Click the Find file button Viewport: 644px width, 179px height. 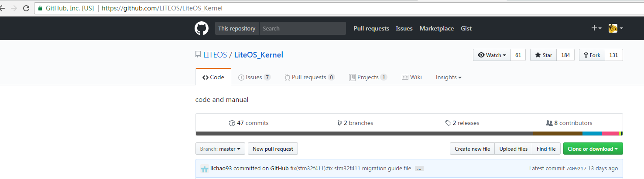pos(546,149)
